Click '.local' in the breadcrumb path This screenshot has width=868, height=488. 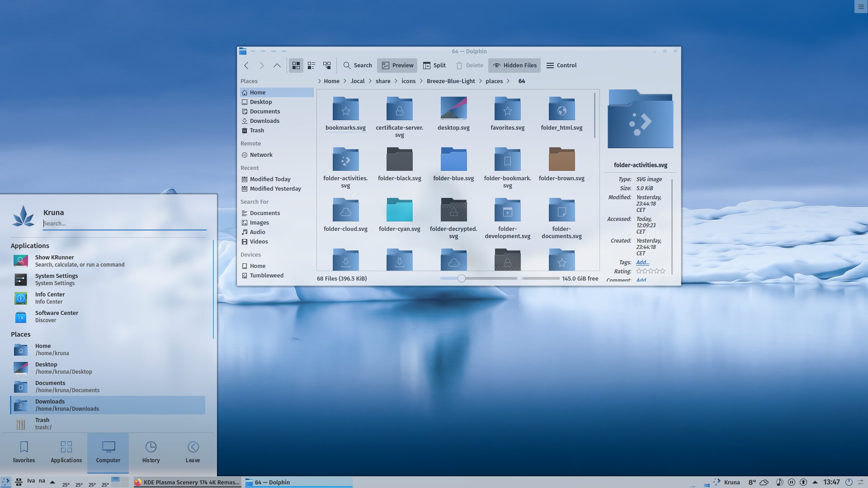coord(357,81)
